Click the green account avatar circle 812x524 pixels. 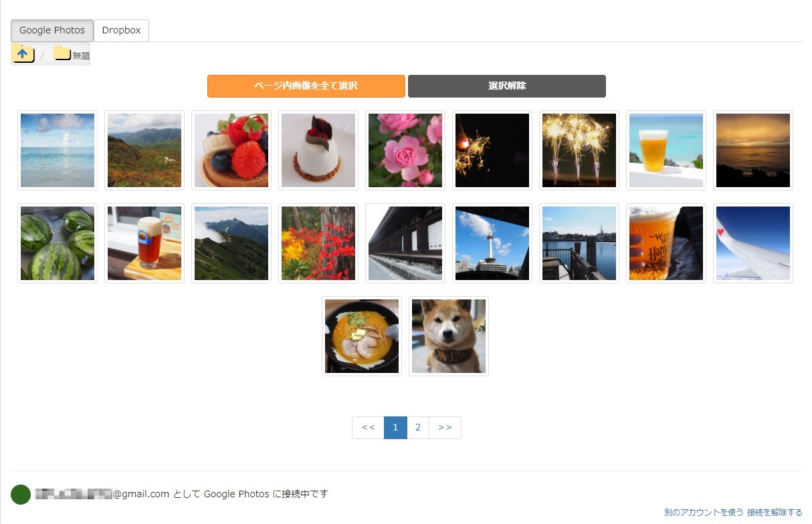click(21, 495)
